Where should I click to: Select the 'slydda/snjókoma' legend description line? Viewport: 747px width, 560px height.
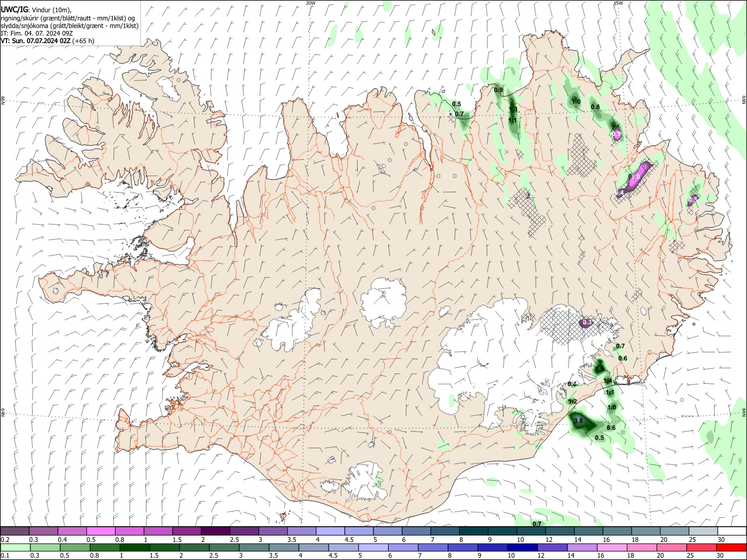click(x=69, y=26)
